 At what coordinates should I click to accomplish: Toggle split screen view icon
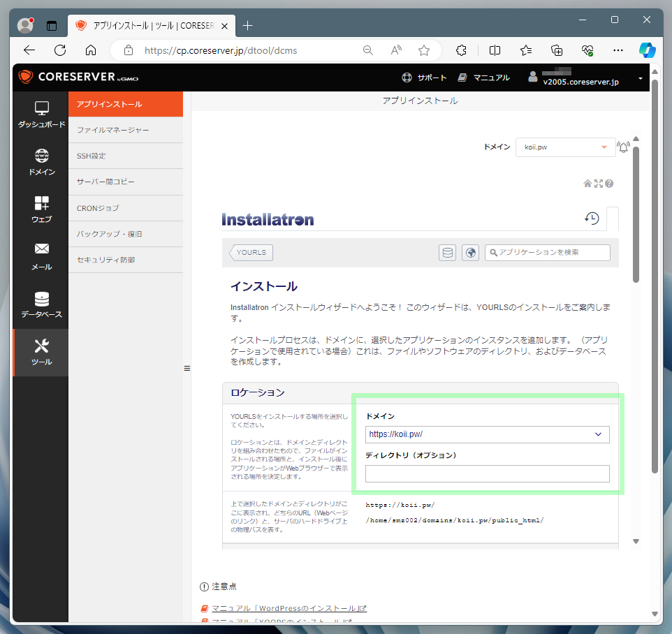(x=495, y=50)
